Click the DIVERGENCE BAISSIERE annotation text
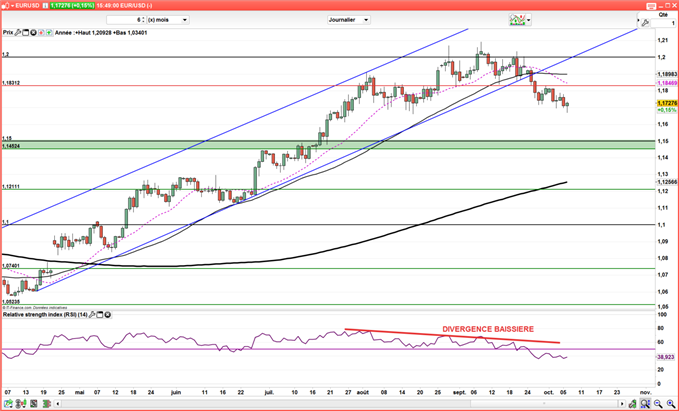 point(488,329)
